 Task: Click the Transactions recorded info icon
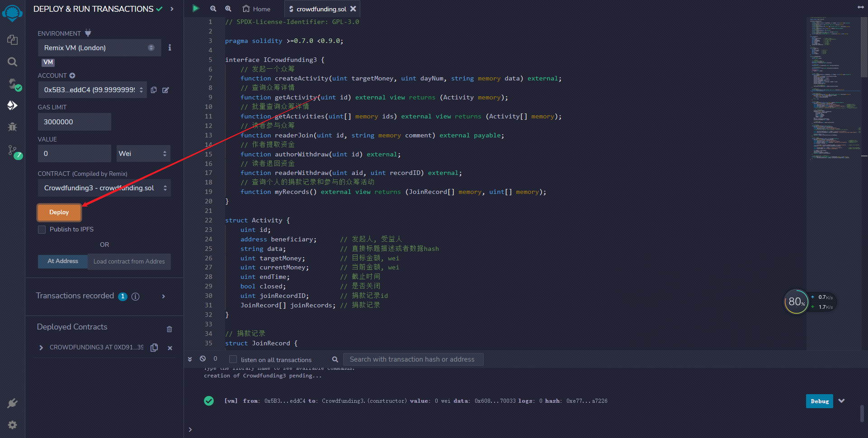(135, 297)
